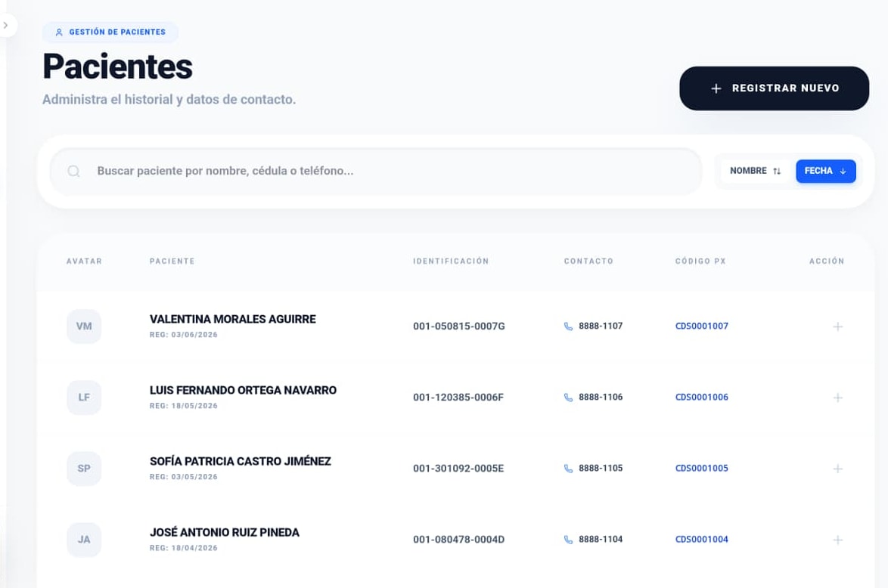Open patient code CDS0001005
Screen dimensions: 888x588
(x=702, y=468)
